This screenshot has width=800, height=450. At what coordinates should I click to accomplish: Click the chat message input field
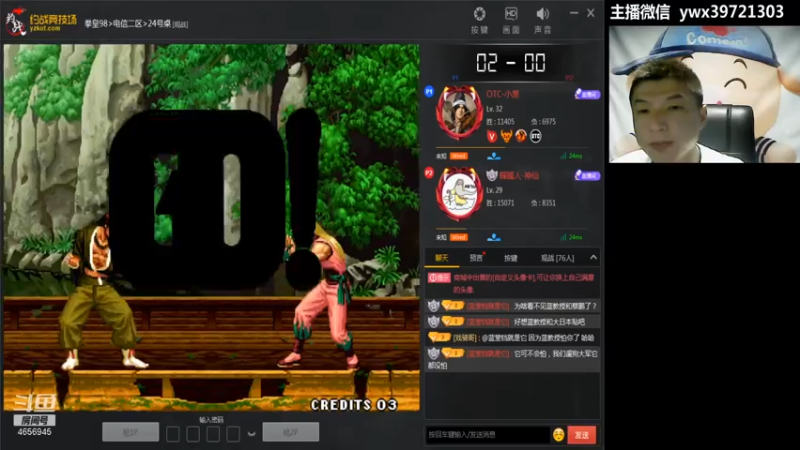[x=488, y=435]
